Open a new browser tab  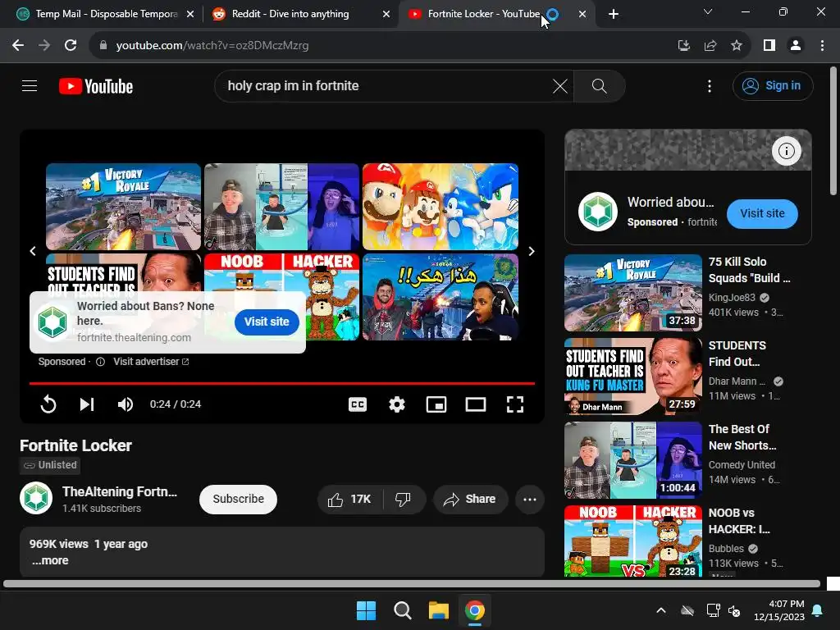(614, 14)
